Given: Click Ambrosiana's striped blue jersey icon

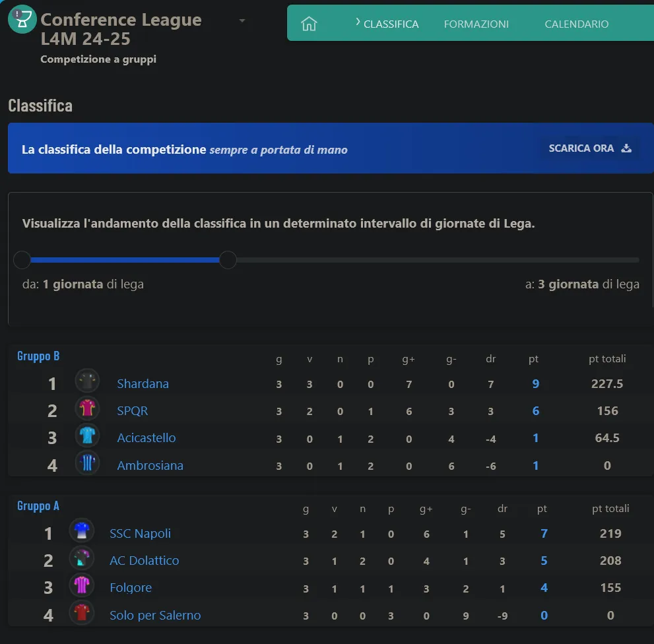Looking at the screenshot, I should pyautogui.click(x=87, y=464).
